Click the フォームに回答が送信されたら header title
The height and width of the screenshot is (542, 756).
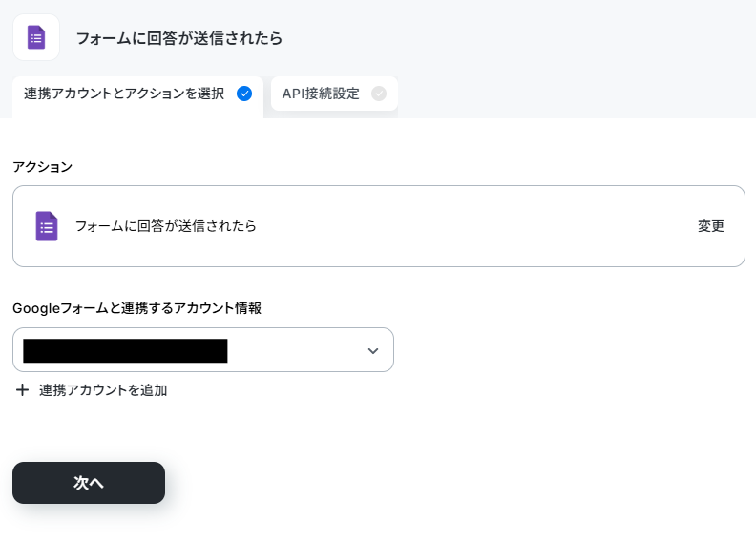tap(179, 38)
